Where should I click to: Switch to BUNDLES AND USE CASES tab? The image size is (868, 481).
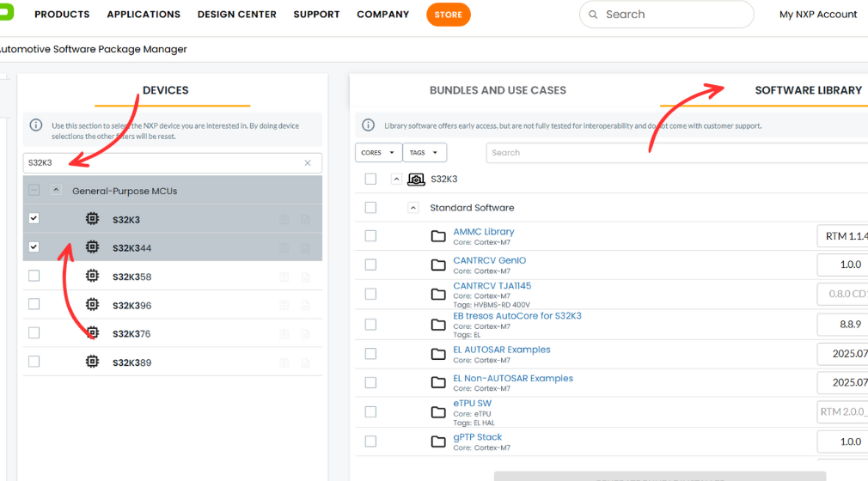click(x=498, y=90)
